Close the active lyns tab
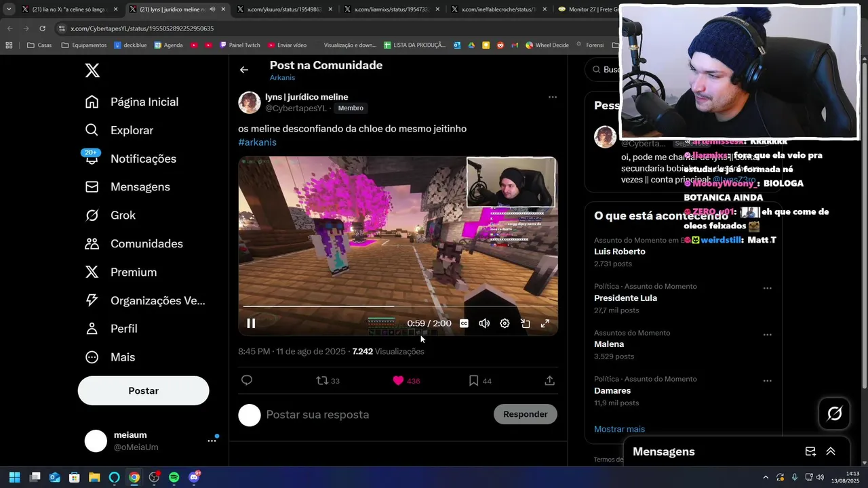The image size is (868, 488). [223, 9]
